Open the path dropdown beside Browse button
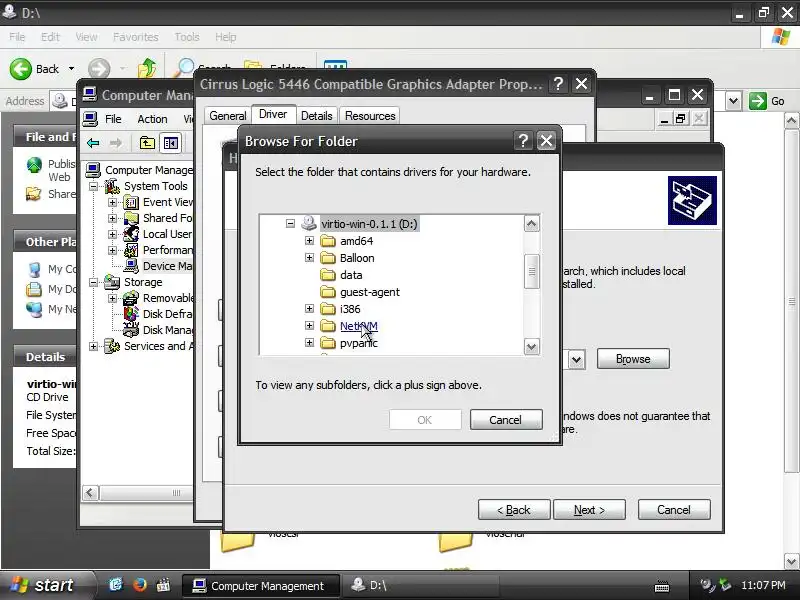Viewport: 800px width, 600px height. pos(577,360)
